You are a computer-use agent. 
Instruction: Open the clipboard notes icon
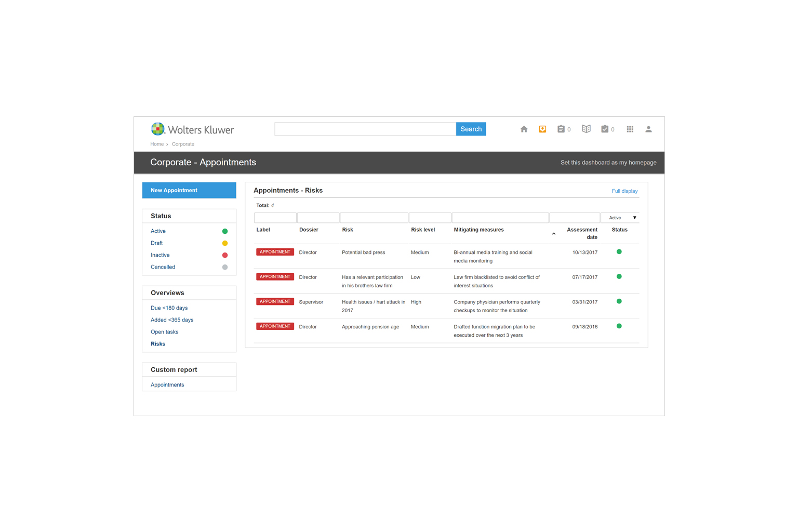[561, 129]
